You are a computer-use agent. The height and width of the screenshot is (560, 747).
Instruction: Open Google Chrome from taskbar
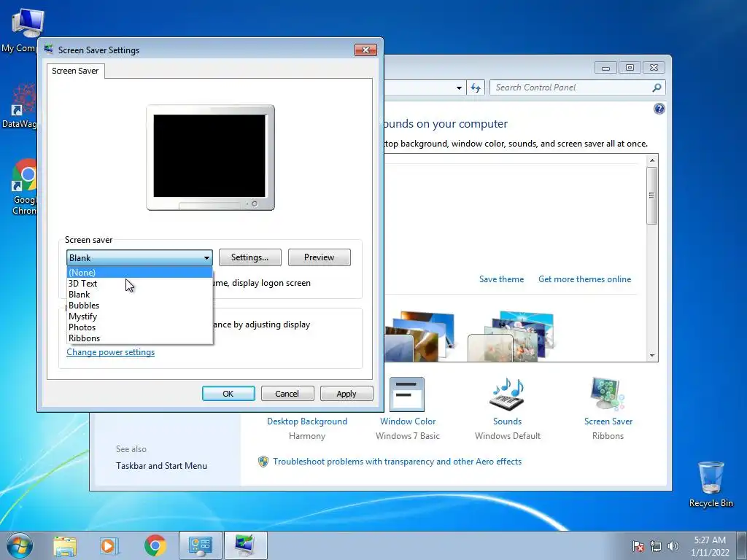155,545
